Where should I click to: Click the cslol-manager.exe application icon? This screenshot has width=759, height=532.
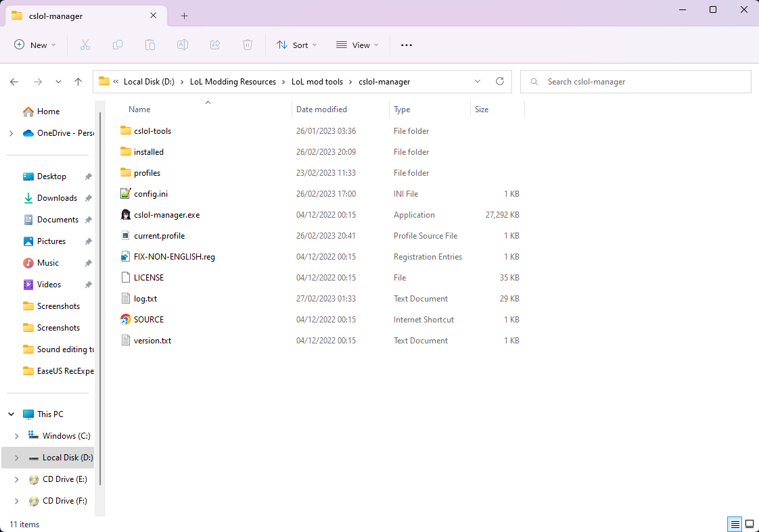tap(125, 215)
